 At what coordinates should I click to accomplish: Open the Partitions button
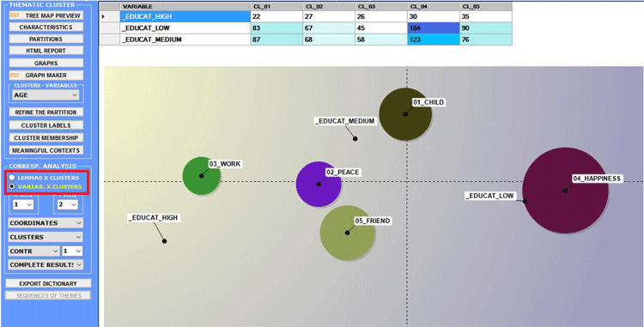[x=46, y=39]
